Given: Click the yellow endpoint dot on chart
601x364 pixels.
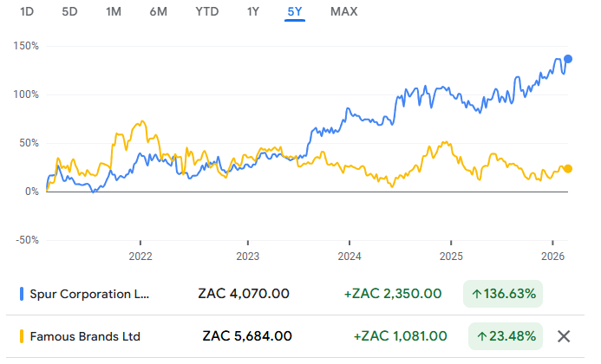Looking at the screenshot, I should pyautogui.click(x=568, y=169).
